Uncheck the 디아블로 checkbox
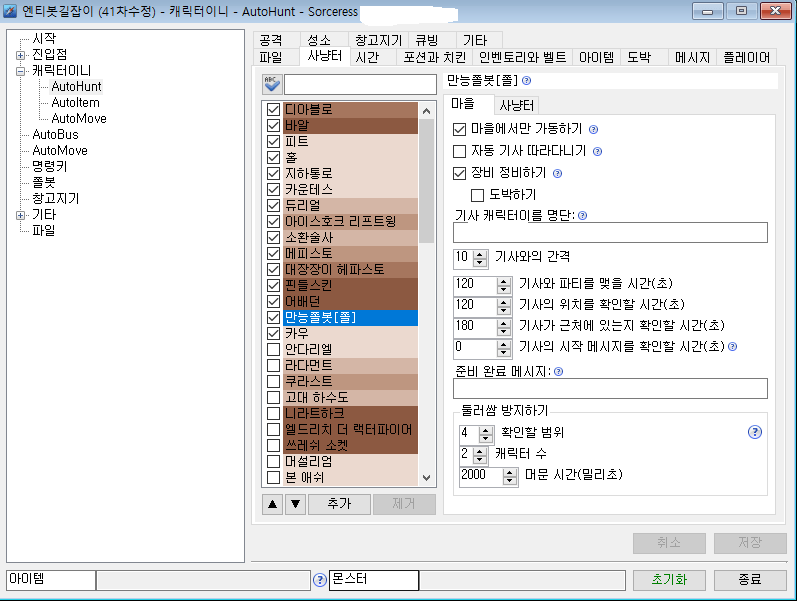Viewport: 797px width, 601px height. (x=273, y=109)
